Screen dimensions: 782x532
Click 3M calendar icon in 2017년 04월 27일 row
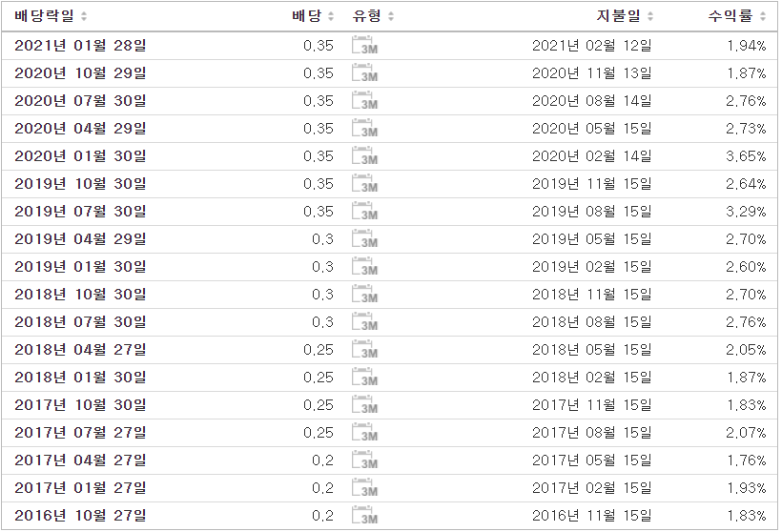click(x=364, y=460)
